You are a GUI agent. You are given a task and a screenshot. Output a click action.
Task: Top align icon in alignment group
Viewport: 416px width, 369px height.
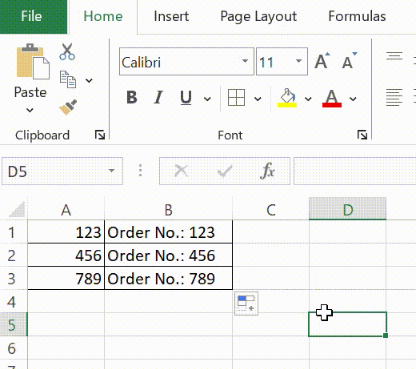tap(394, 56)
